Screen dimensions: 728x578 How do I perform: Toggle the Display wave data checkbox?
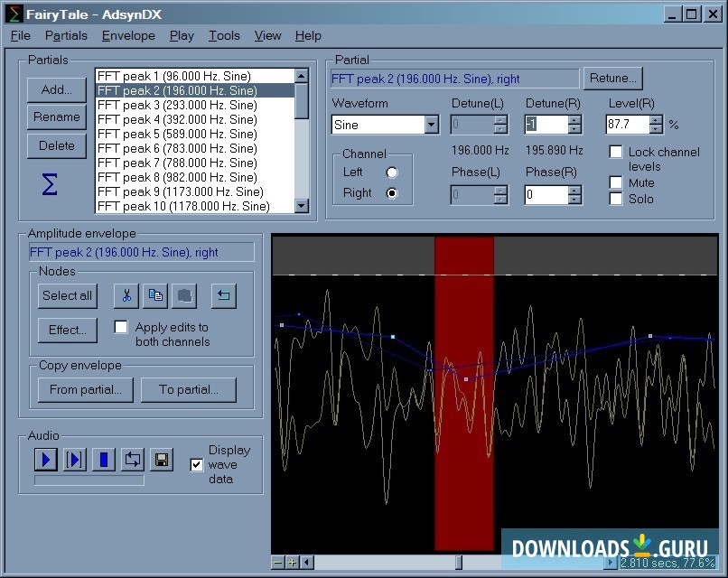pos(197,465)
